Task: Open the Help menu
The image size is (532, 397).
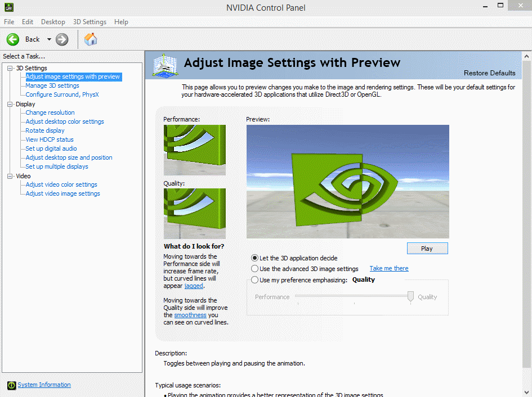Action: point(121,22)
